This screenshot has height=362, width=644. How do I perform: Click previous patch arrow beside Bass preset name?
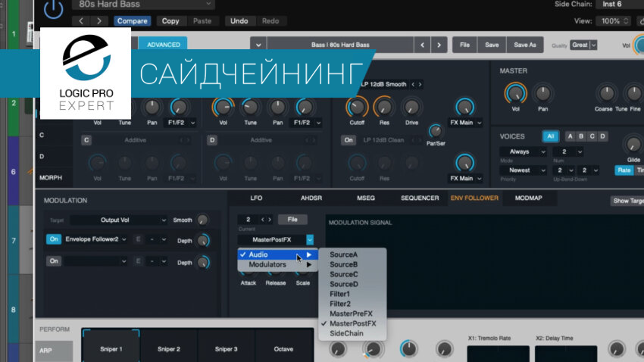pyautogui.click(x=422, y=45)
